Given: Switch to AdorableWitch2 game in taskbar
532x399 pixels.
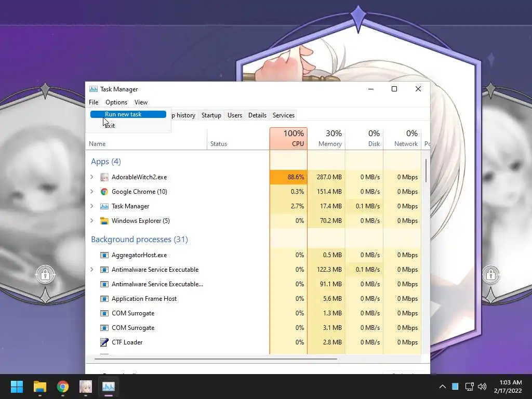Looking at the screenshot, I should (x=86, y=387).
